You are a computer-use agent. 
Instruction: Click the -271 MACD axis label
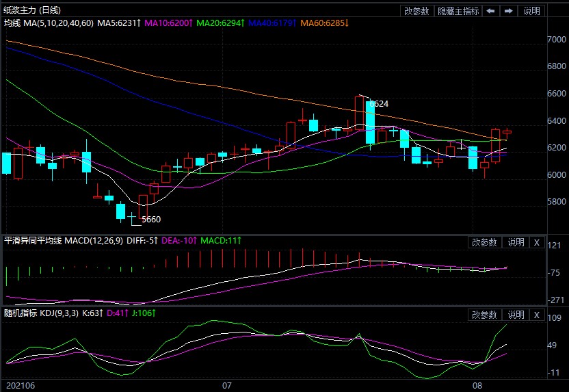tap(556, 300)
